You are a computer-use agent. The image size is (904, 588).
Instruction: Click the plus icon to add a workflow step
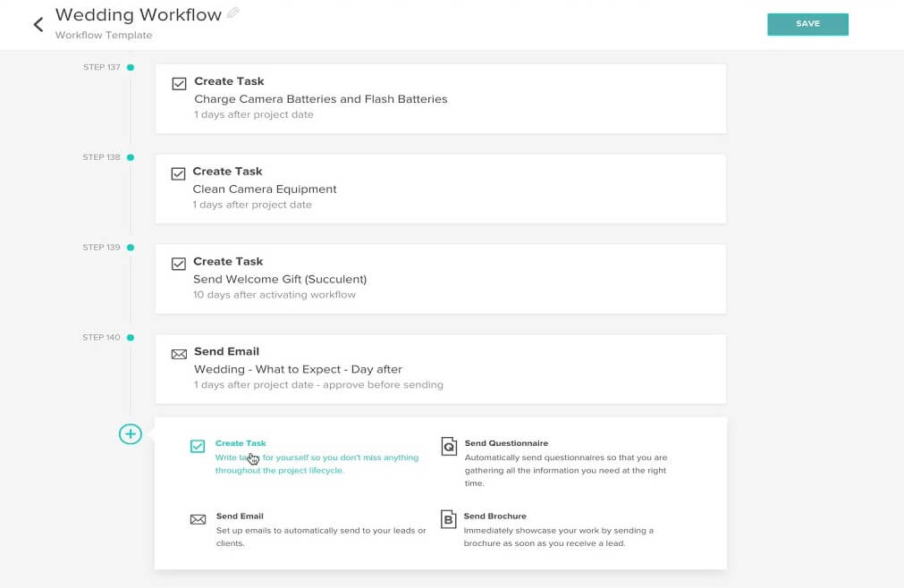pos(131,433)
